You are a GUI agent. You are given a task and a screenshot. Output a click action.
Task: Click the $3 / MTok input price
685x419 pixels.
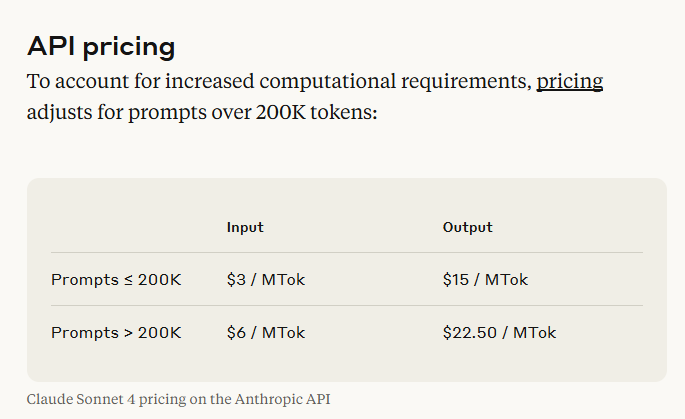point(266,280)
